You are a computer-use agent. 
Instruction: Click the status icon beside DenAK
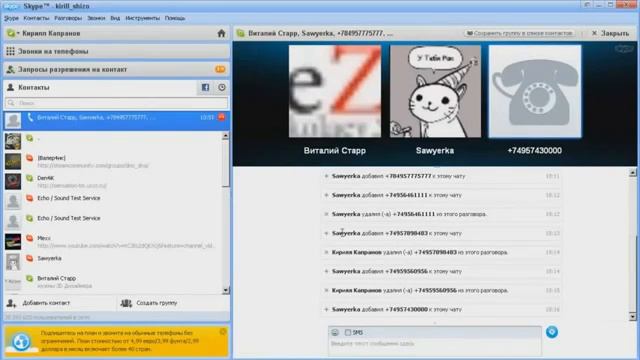click(29, 178)
